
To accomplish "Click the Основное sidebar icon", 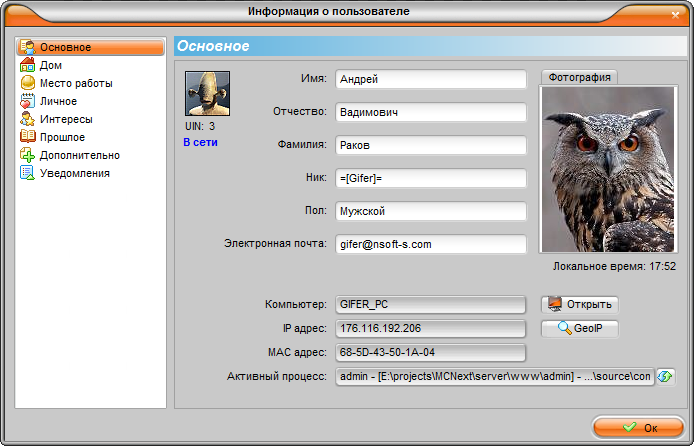I will click(27, 47).
